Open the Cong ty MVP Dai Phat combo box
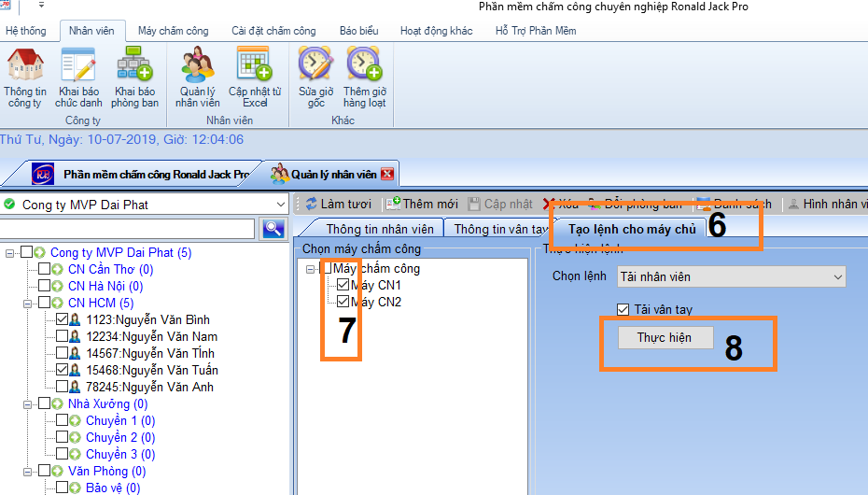The image size is (868, 495). point(145,205)
